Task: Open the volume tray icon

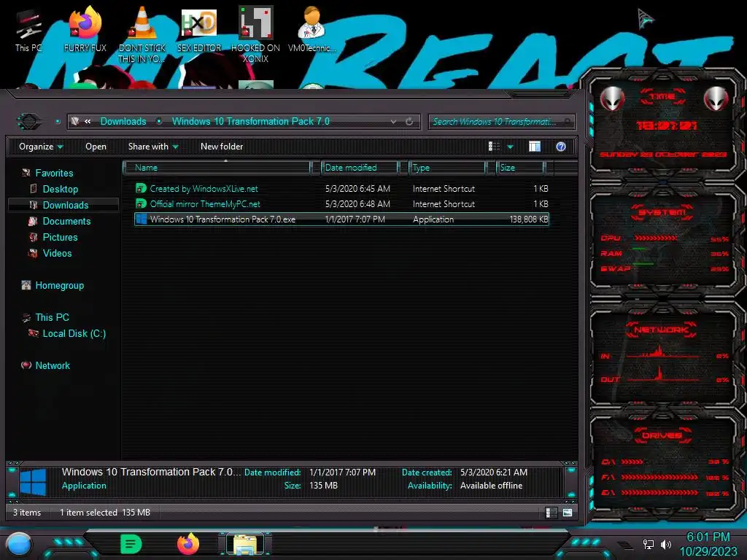Action: (x=665, y=544)
